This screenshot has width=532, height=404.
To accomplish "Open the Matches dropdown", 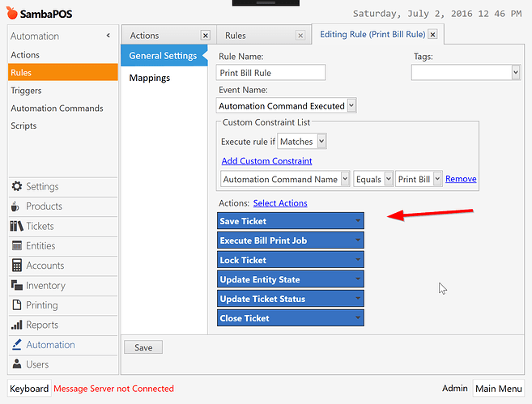I will [x=321, y=141].
